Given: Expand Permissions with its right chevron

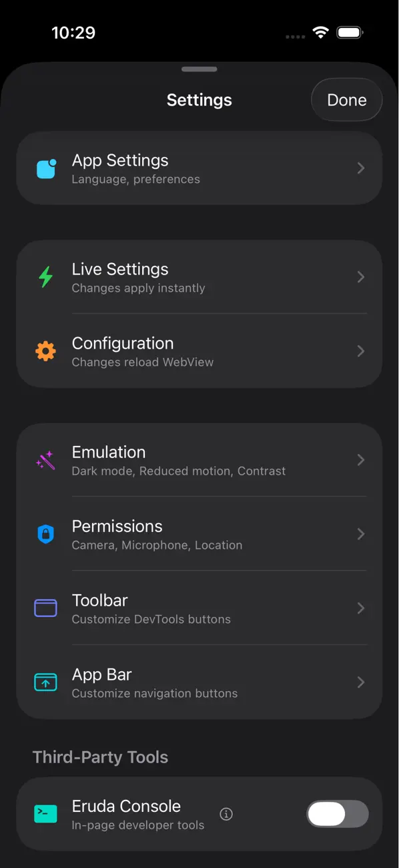Looking at the screenshot, I should click(x=361, y=533).
